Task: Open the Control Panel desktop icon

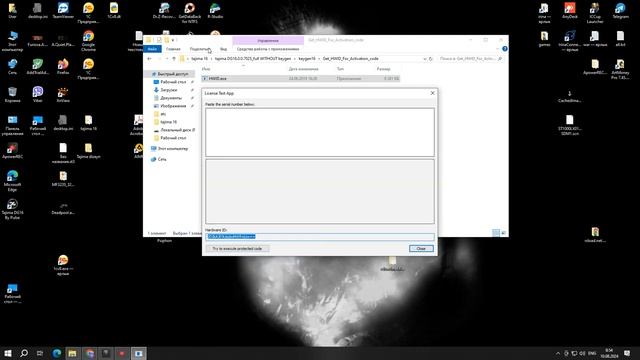Action: (12, 125)
